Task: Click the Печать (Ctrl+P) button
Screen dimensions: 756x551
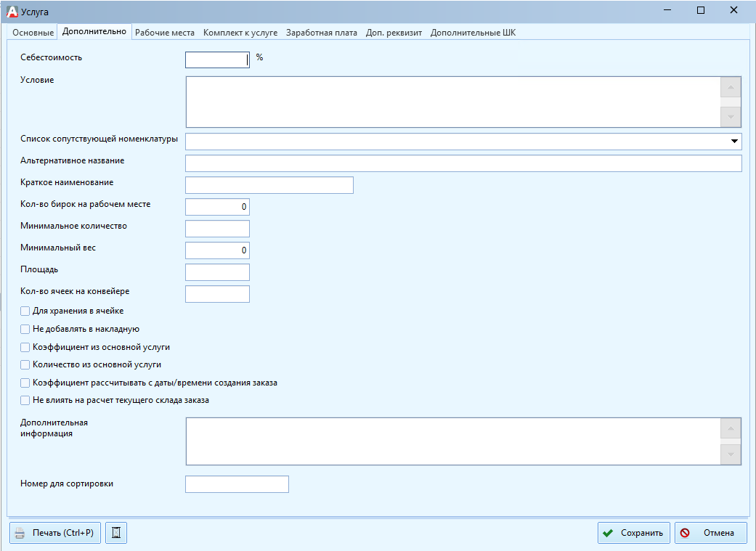Action: [x=55, y=533]
